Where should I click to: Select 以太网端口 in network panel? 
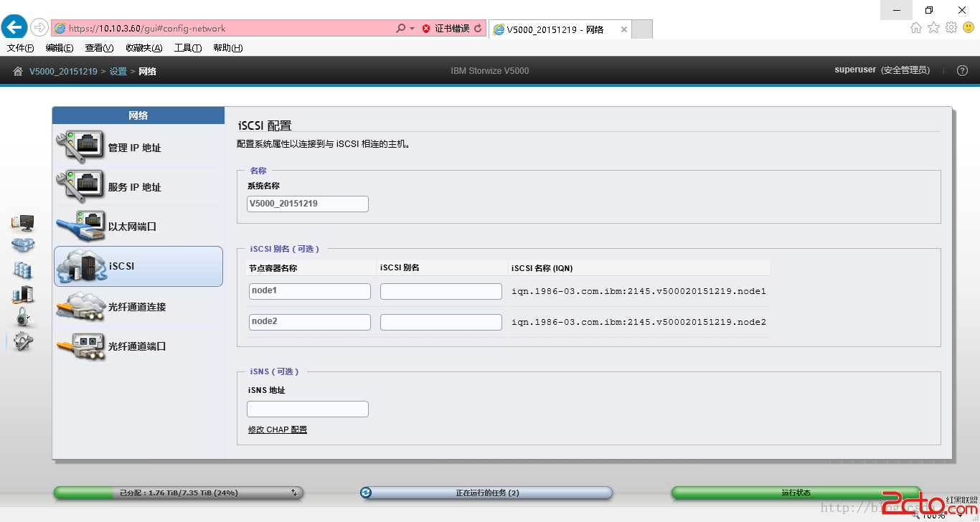coord(139,227)
